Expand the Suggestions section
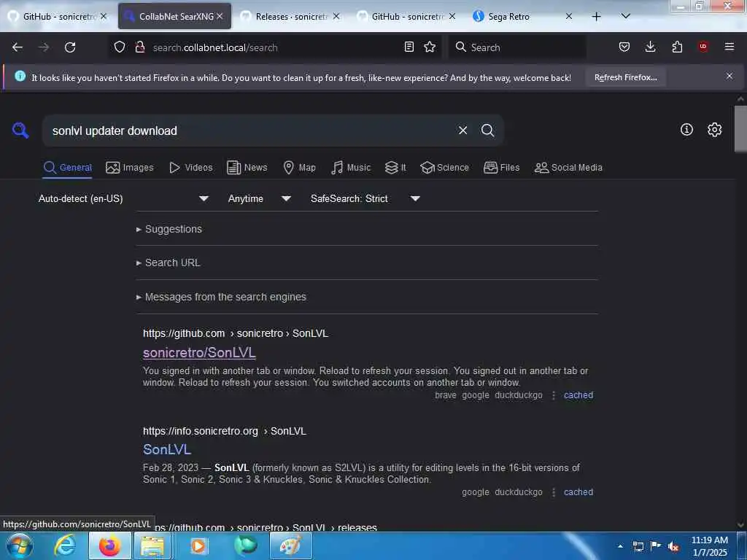The image size is (747, 560). coord(169,229)
